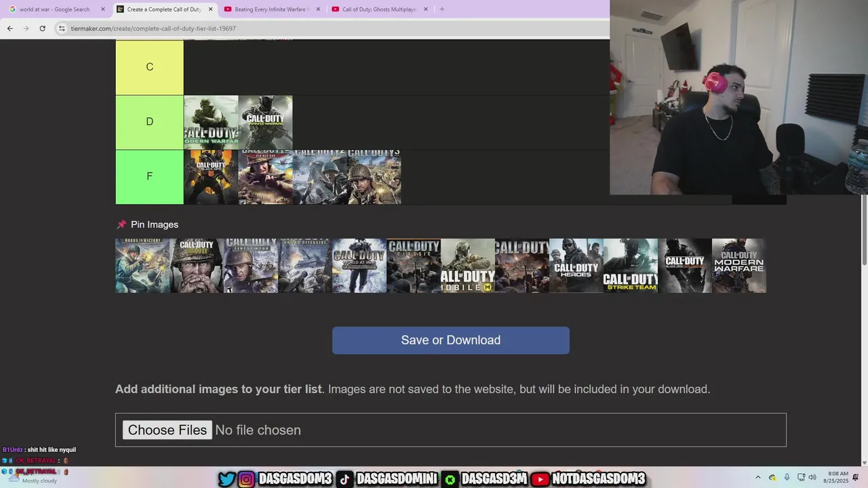
Task: Pick the Call of Duty WWII cover image
Action: 197,266
